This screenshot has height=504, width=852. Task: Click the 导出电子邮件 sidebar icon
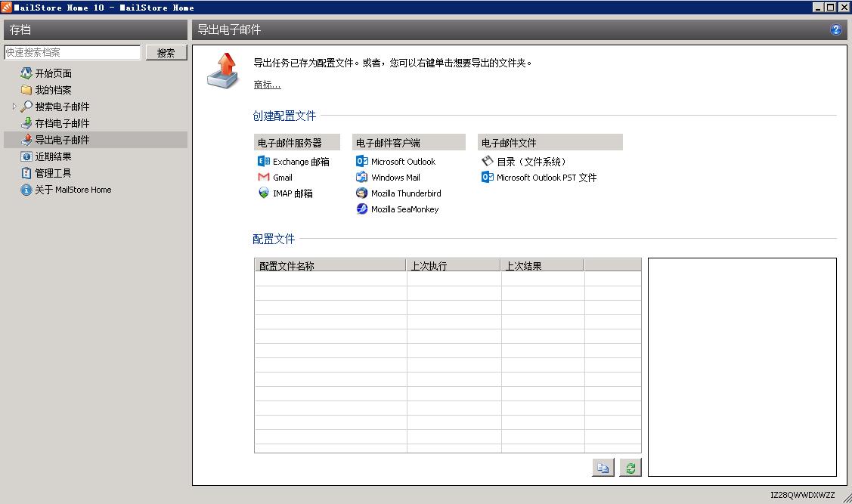point(26,140)
